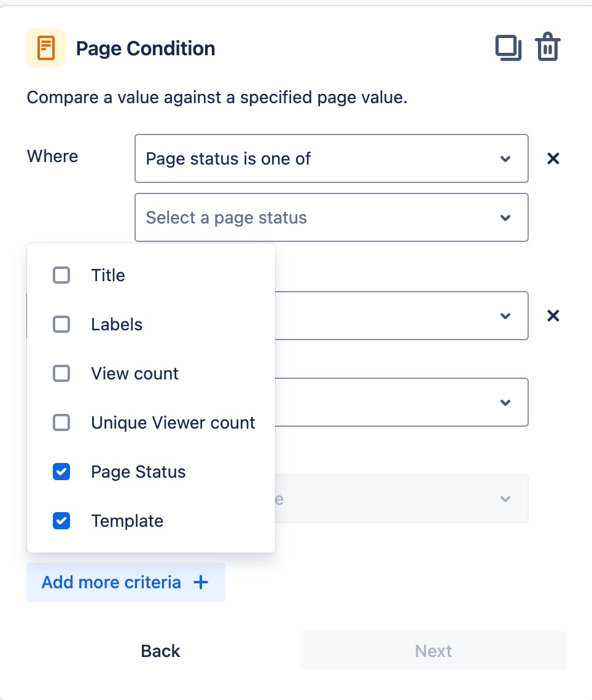This screenshot has height=700, width=592.
Task: Tick the Unique Viewer count checkbox
Action: point(61,423)
